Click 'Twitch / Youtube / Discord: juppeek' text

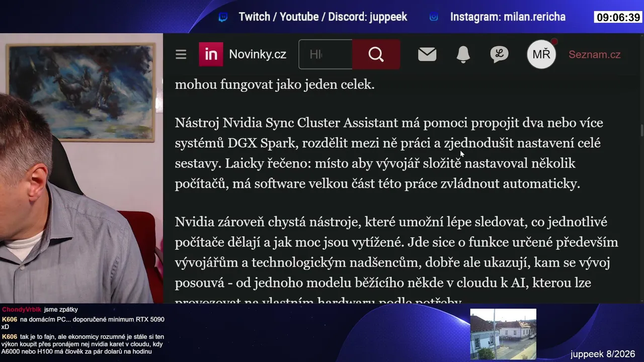tap(323, 17)
